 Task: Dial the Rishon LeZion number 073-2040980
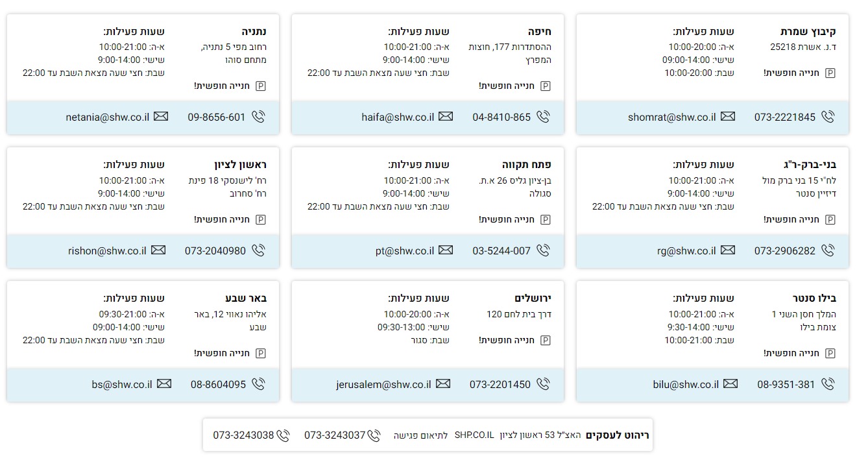(x=215, y=250)
